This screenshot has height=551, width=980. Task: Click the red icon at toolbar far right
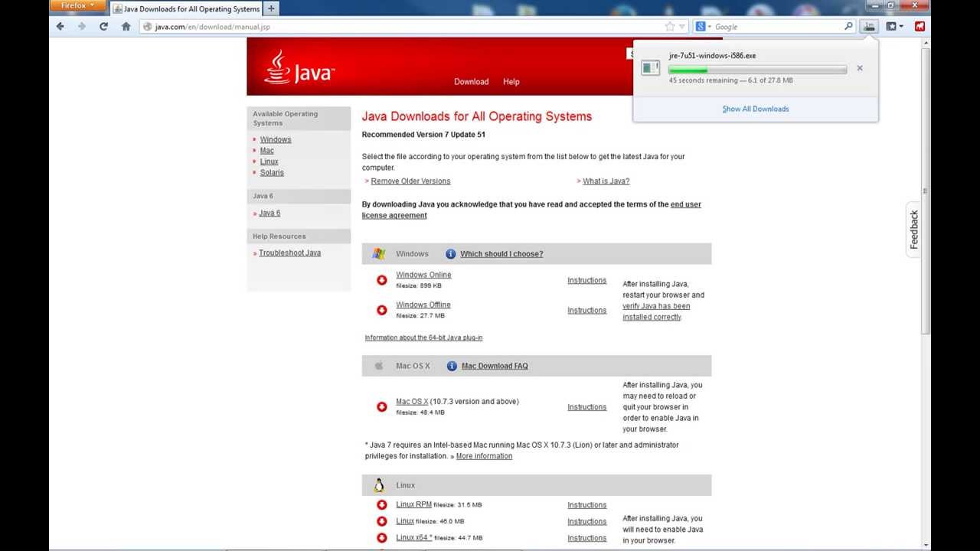920,26
